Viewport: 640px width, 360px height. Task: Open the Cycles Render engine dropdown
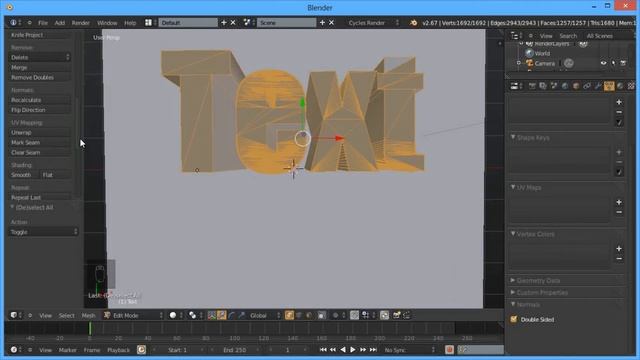click(373, 23)
